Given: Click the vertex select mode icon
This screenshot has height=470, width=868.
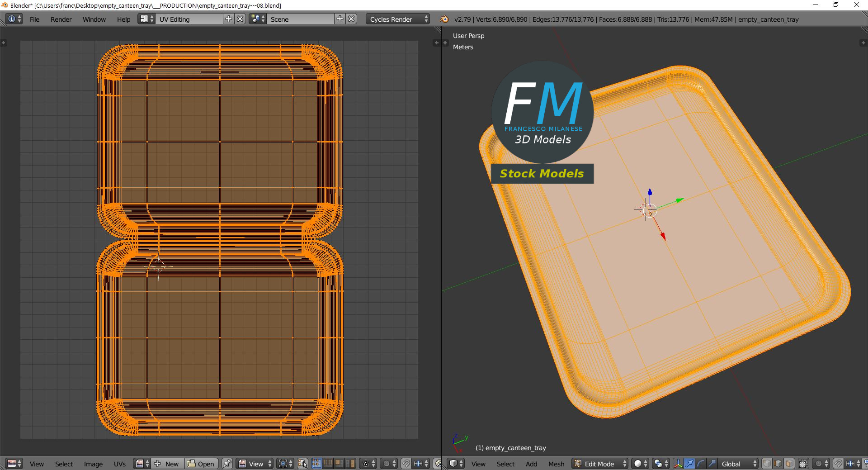Looking at the screenshot, I should click(767, 464).
